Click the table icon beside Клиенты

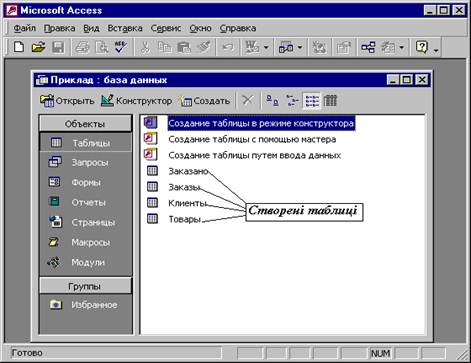click(x=152, y=203)
